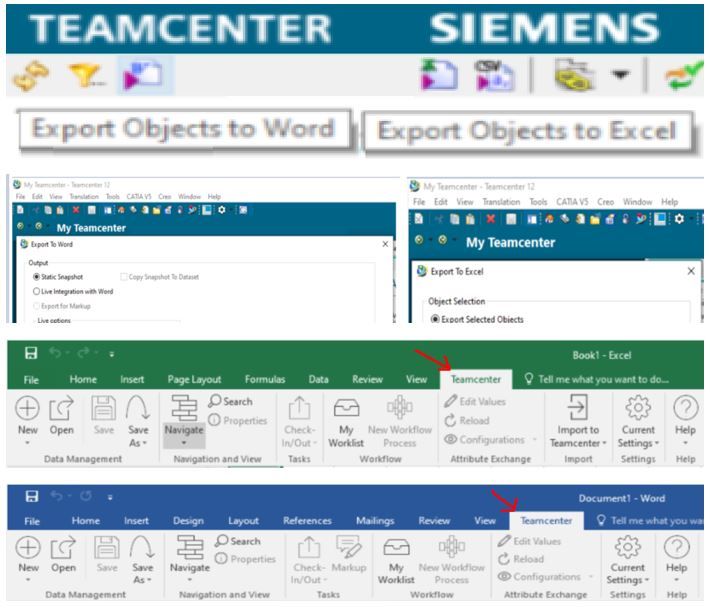Open References tab in Word
Viewport: 710px width, 610px height.
pos(307,520)
